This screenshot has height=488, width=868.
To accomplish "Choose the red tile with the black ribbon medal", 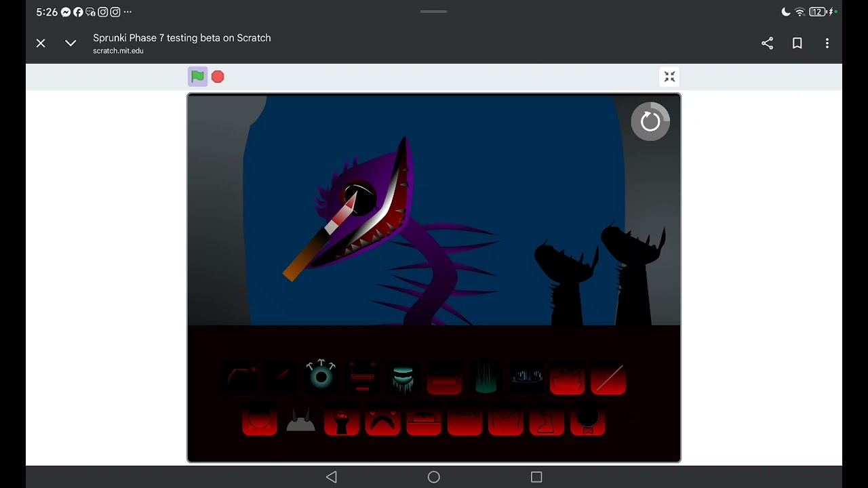I will coord(588,419).
